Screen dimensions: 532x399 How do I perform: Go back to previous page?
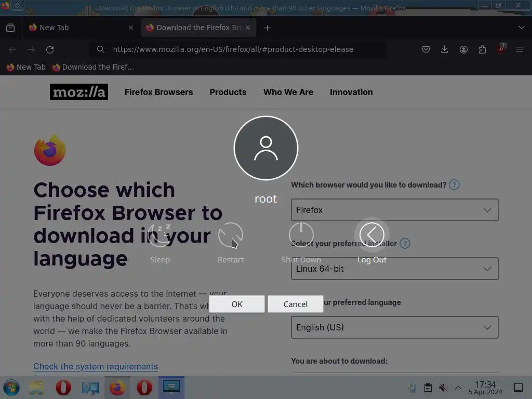(x=12, y=49)
